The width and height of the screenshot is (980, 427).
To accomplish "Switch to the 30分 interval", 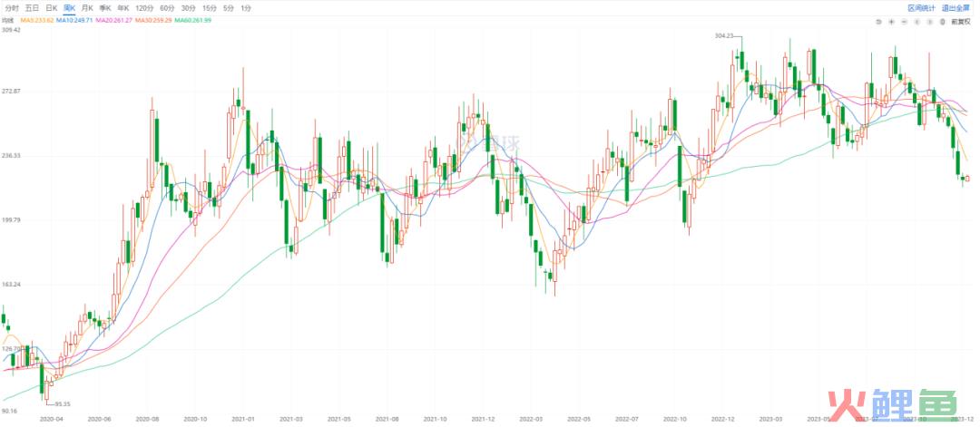I will pos(188,8).
